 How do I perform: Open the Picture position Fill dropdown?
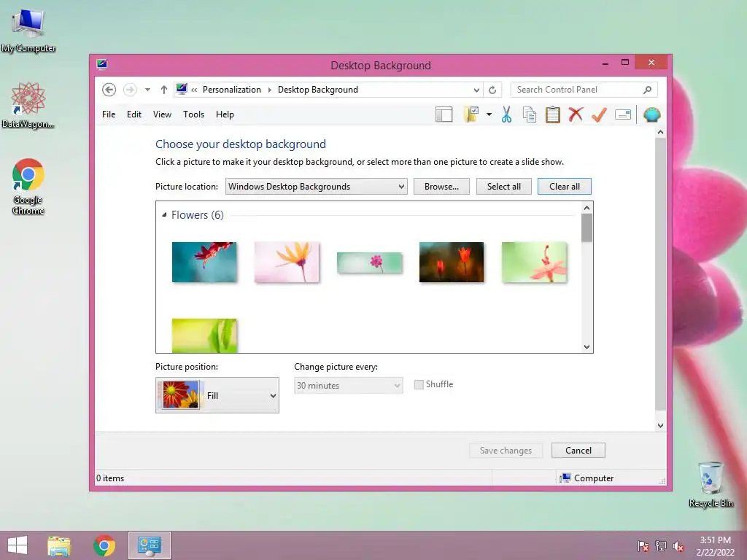(217, 395)
